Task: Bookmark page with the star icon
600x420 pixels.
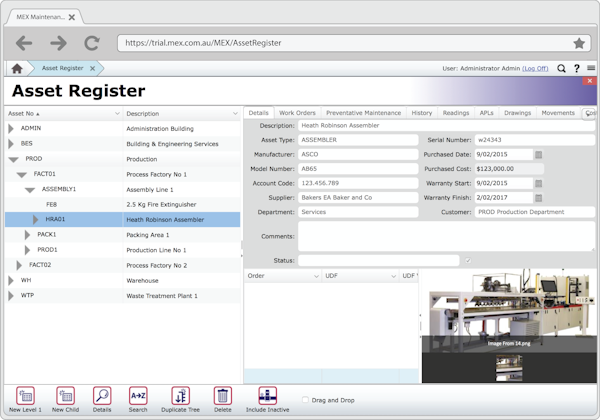Action: click(x=578, y=43)
